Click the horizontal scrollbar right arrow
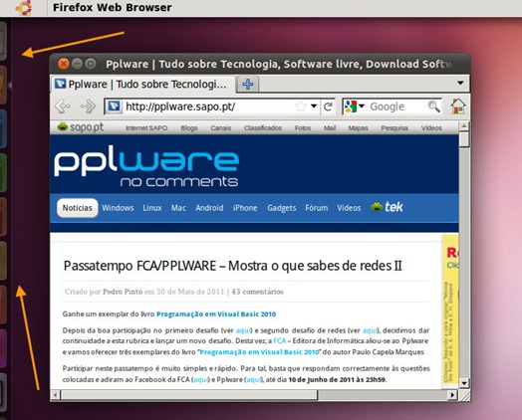This screenshot has height=420, width=522. click(x=451, y=395)
